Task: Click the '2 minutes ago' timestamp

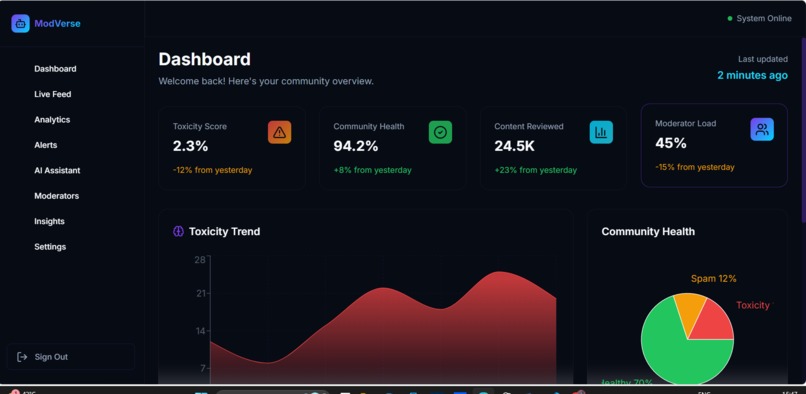Action: 752,76
